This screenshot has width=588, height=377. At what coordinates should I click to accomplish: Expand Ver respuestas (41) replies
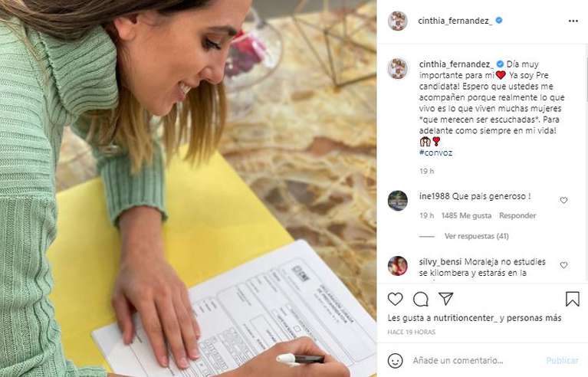coord(476,236)
